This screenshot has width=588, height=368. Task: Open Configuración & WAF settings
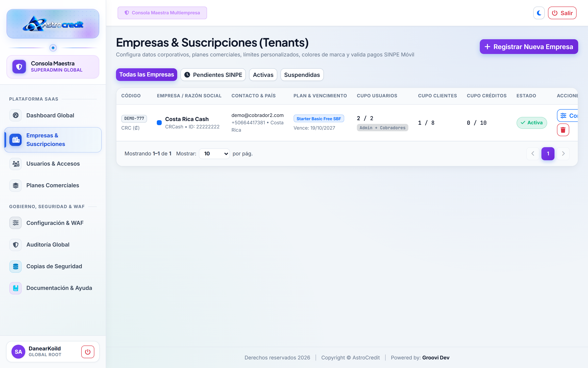[x=53, y=223]
